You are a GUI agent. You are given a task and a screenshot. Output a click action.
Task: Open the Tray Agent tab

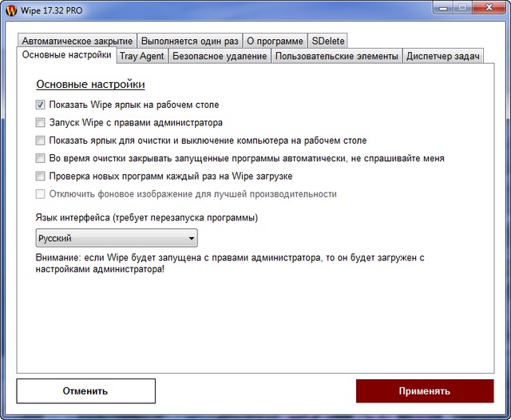click(141, 56)
